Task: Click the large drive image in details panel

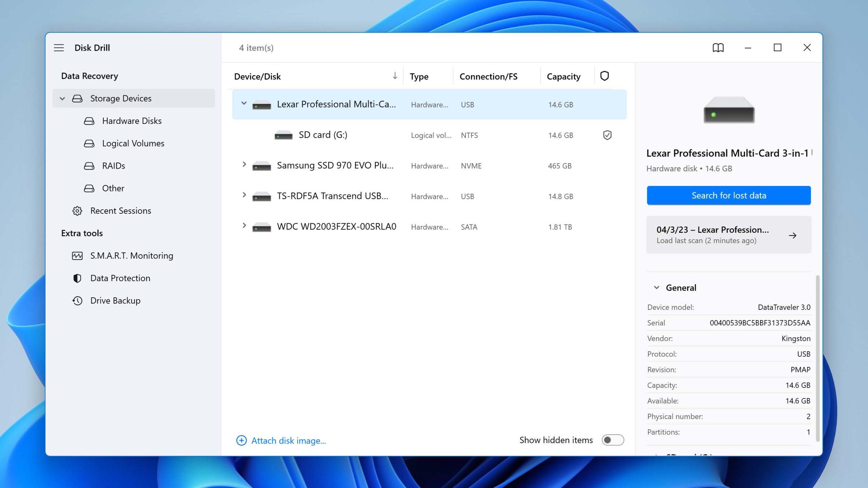Action: pos(729,110)
